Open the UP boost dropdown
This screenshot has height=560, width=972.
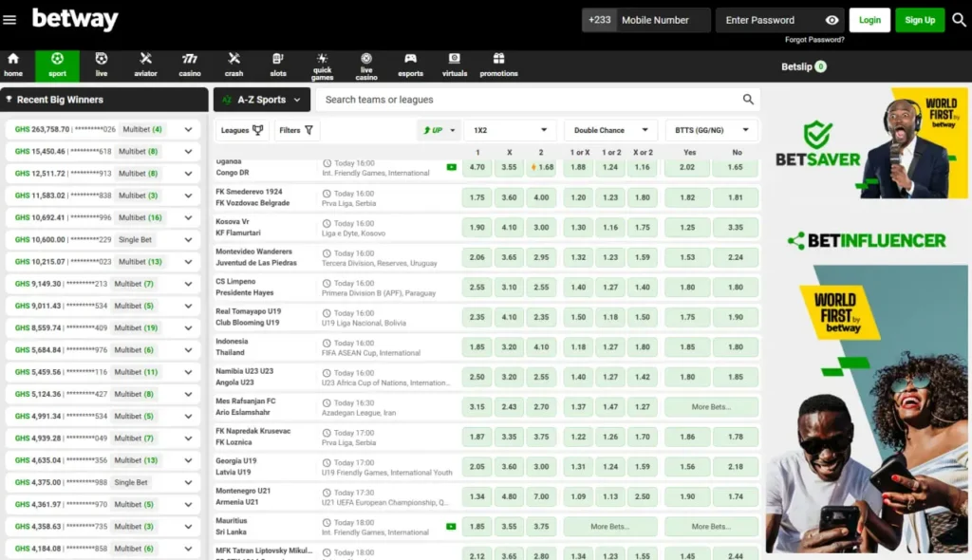click(439, 130)
